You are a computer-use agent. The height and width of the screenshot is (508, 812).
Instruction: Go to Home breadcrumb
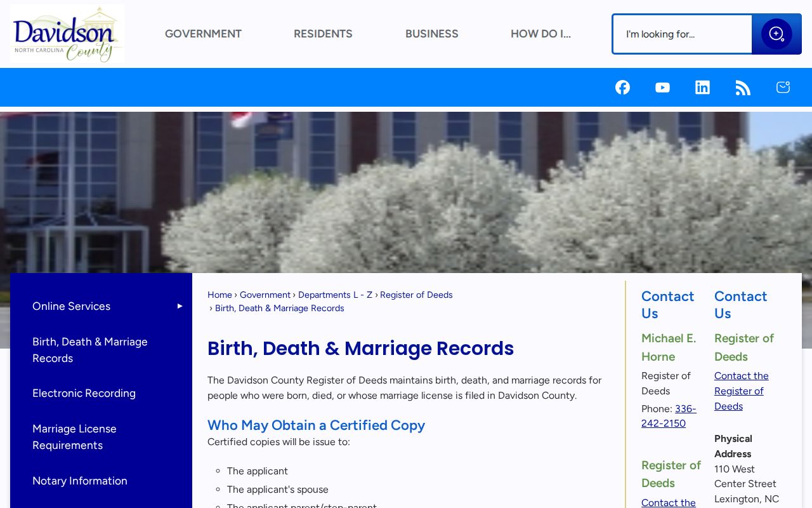(219, 295)
